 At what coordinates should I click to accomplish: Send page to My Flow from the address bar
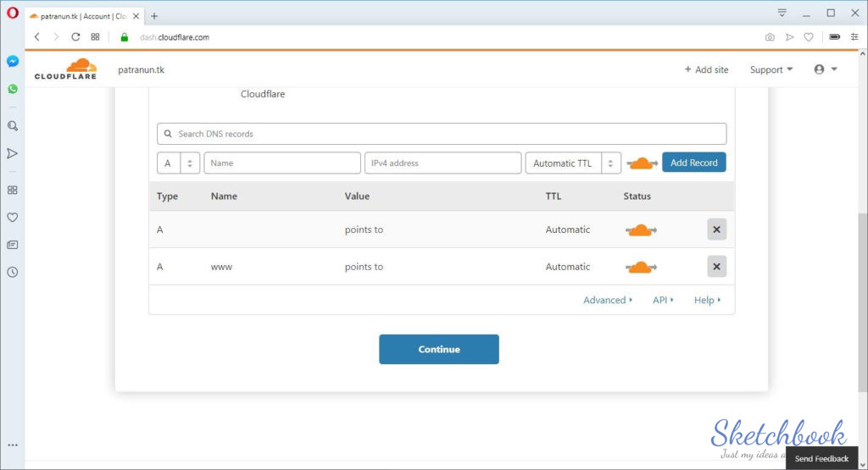point(789,37)
